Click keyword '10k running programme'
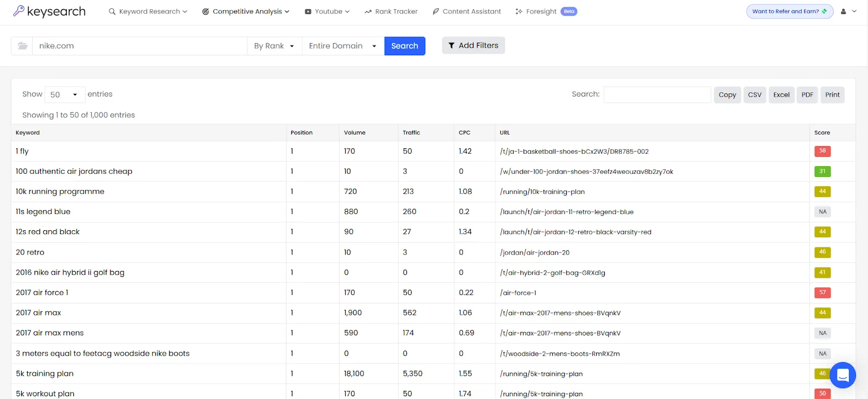This screenshot has width=868, height=399. pyautogui.click(x=60, y=192)
